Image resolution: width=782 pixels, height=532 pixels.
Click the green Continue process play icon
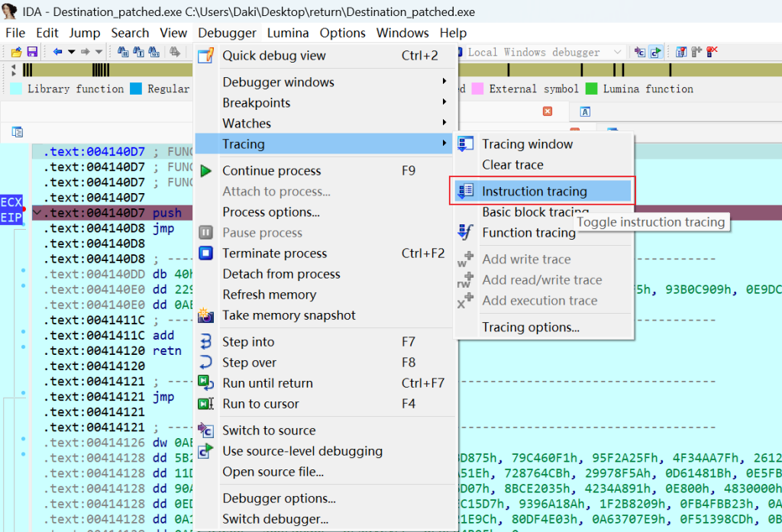206,171
